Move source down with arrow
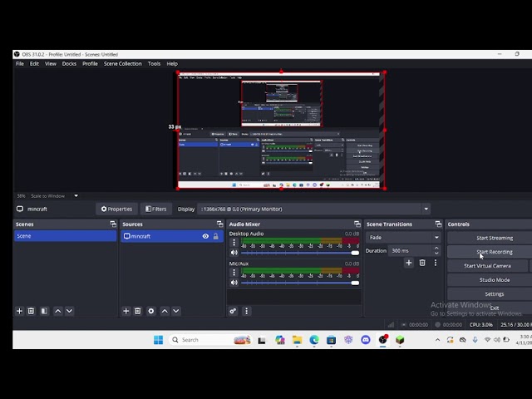Image resolution: width=532 pixels, height=399 pixels. (176, 311)
